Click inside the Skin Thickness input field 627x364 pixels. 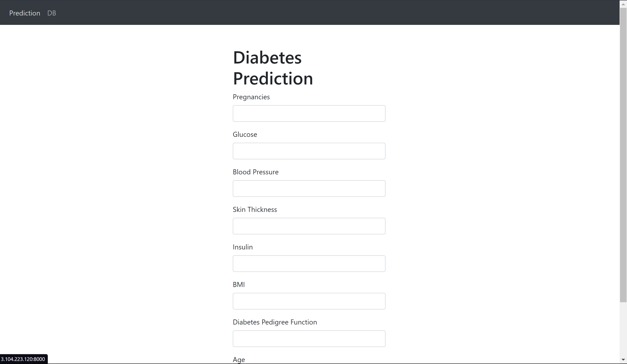[308, 226]
